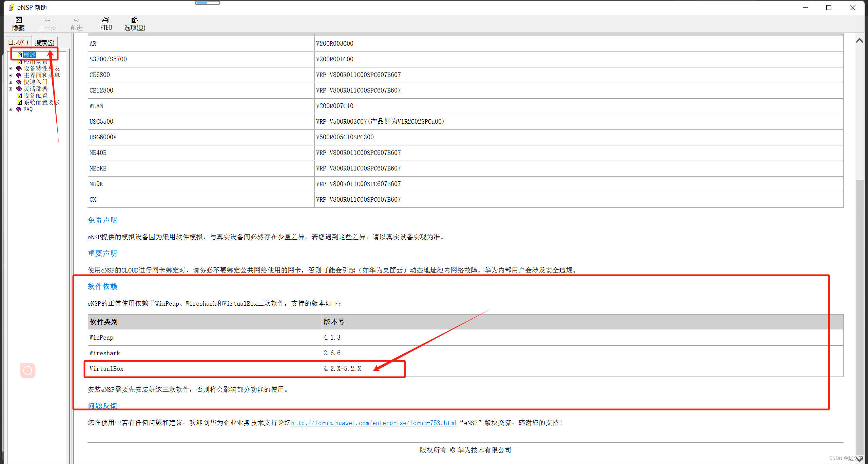Viewport: 868px width, 464px height.
Task: Click the purple book icon beside FAQ
Action: [x=19, y=109]
